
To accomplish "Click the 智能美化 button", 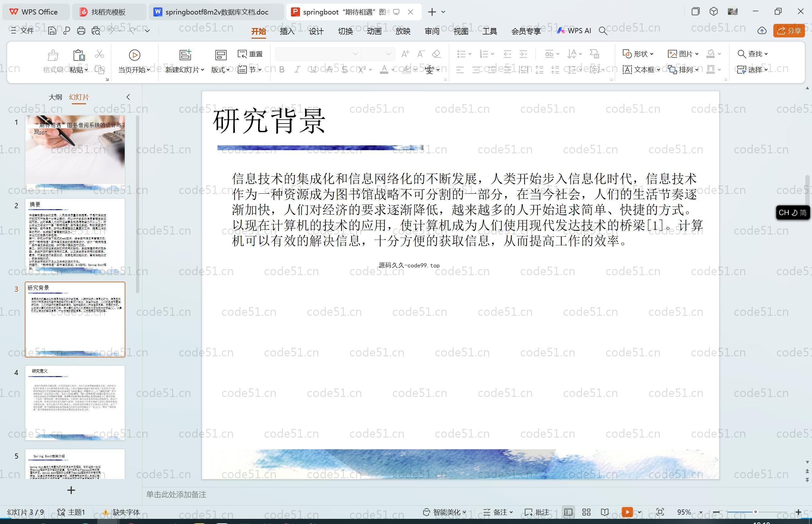I will 445,512.
